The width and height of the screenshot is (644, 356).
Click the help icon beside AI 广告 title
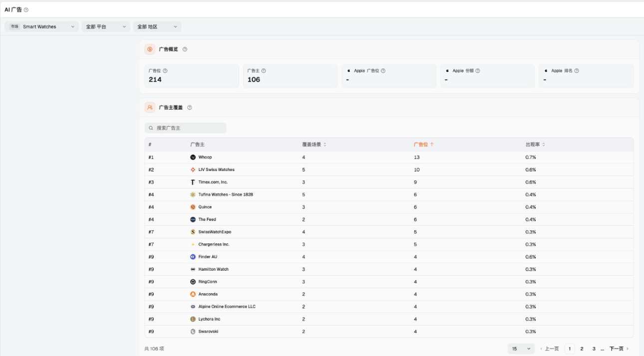26,10
